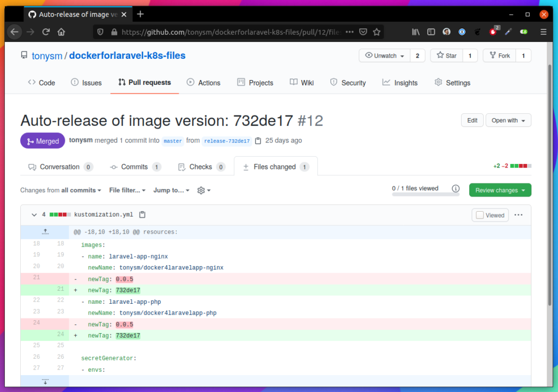
Task: Mark kustomization.yml as Viewed
Action: coord(490,215)
